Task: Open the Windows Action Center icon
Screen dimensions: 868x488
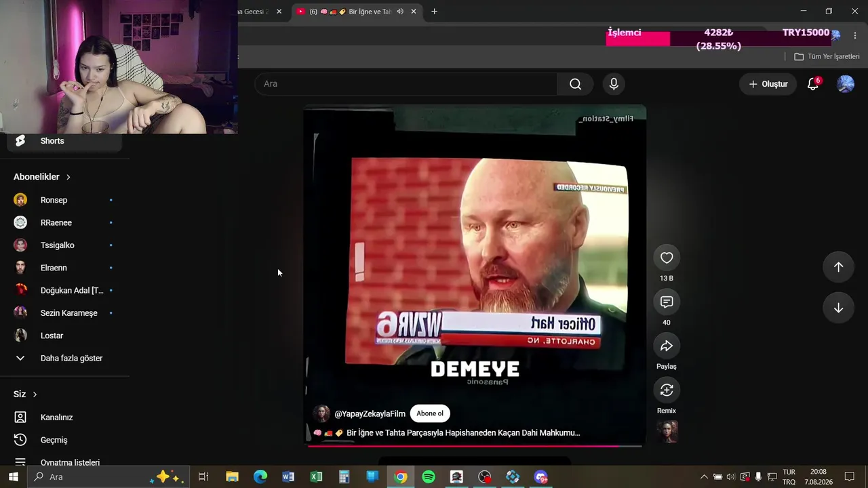Action: (x=850, y=477)
